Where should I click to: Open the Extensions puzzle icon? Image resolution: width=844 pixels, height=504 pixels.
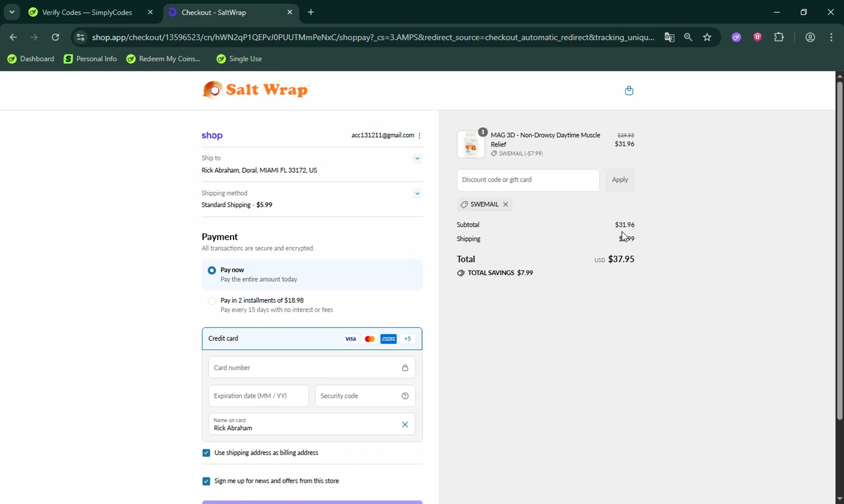coord(779,37)
